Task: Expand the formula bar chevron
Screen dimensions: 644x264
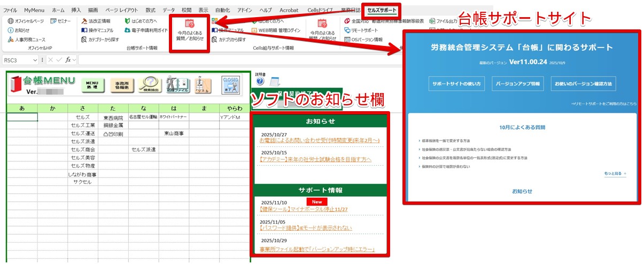Action: (x=75, y=60)
